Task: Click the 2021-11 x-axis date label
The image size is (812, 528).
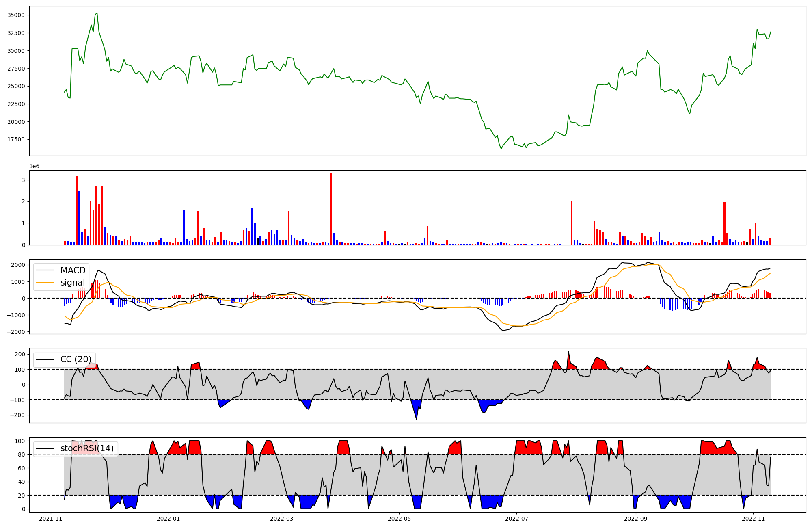Action: (x=51, y=519)
